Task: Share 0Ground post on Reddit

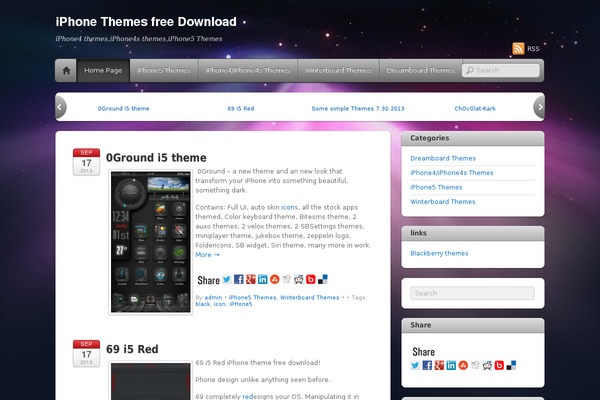Action: tap(298, 279)
